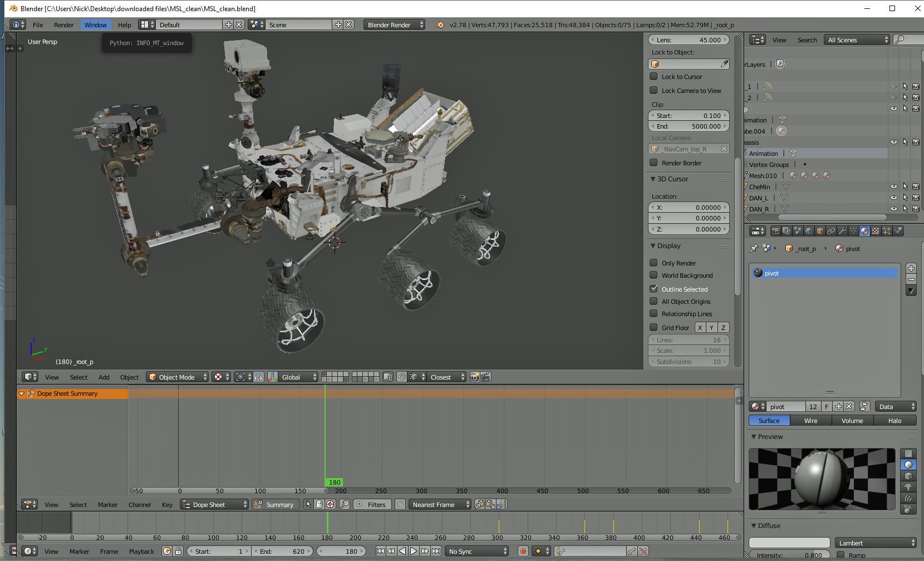Select the Volume material type button

tap(852, 420)
